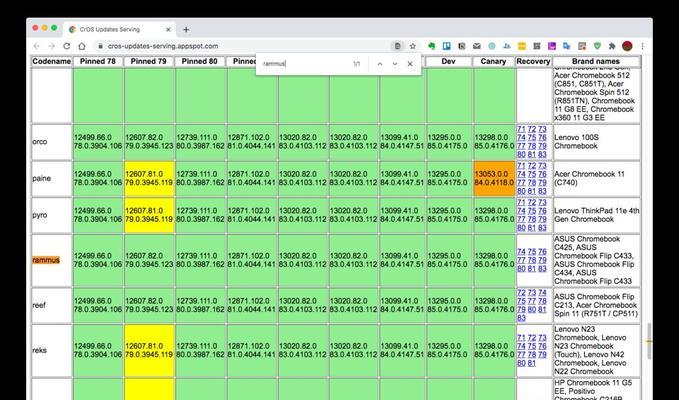This screenshot has width=679, height=400.
Task: Close the find bar with the X
Action: coord(410,64)
